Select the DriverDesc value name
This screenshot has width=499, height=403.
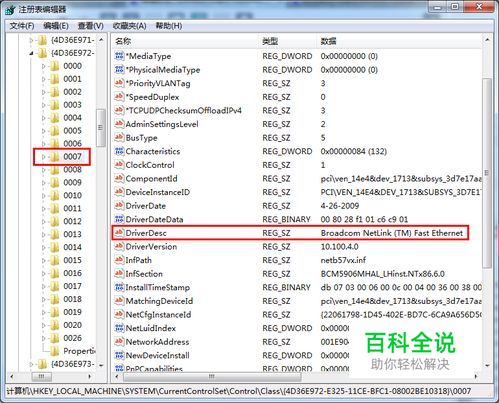click(146, 233)
